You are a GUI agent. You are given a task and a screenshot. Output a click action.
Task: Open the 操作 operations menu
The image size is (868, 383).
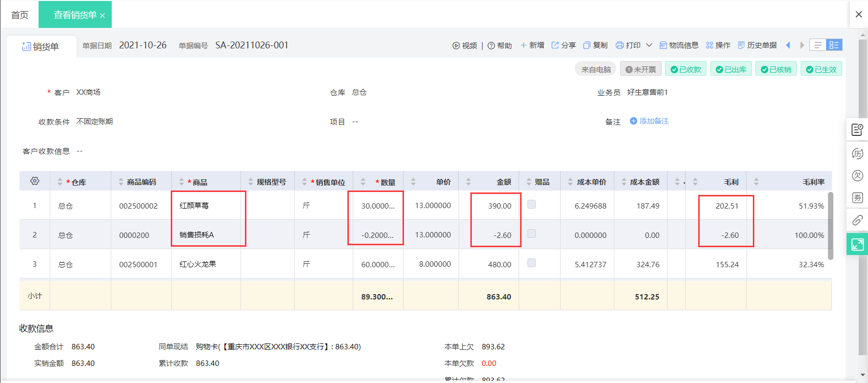pos(718,45)
